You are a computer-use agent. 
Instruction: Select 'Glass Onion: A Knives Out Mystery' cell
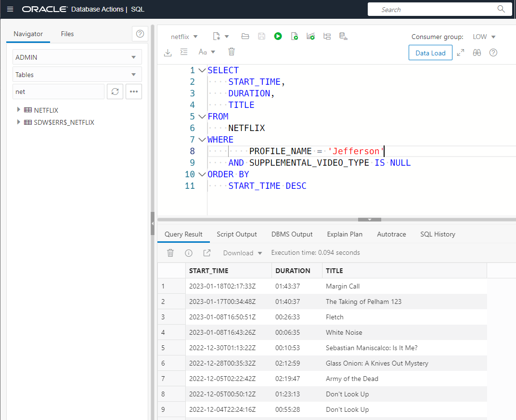point(404,363)
